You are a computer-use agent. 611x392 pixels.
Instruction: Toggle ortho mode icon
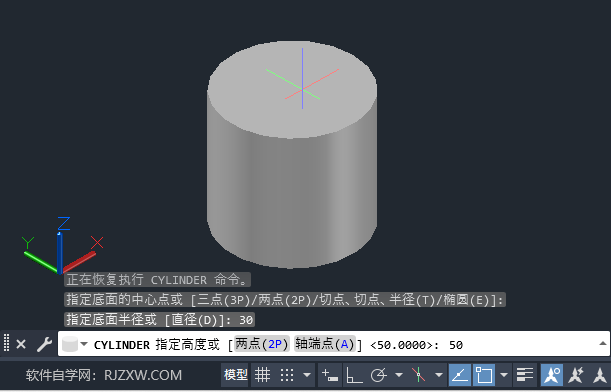click(x=354, y=375)
